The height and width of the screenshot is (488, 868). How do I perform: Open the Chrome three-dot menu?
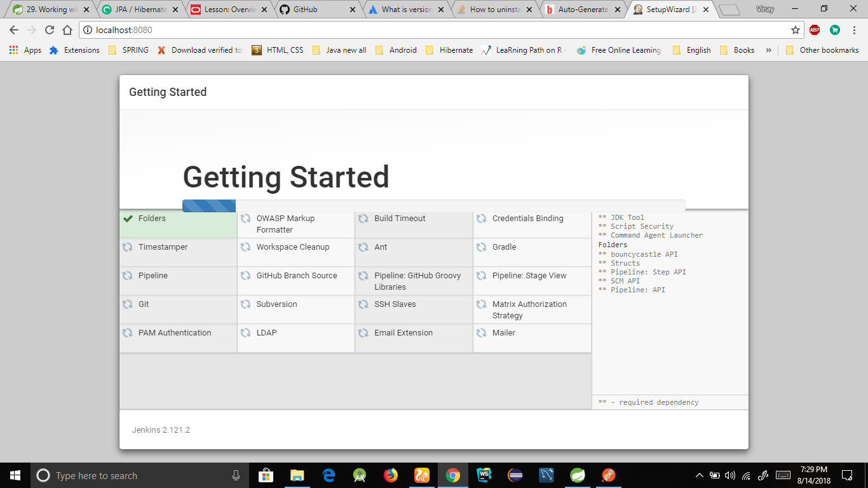pos(854,30)
